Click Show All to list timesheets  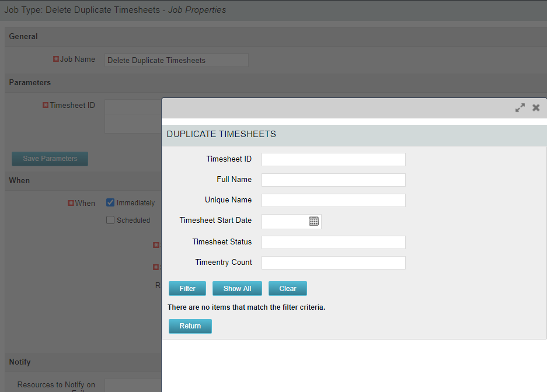pyautogui.click(x=237, y=289)
